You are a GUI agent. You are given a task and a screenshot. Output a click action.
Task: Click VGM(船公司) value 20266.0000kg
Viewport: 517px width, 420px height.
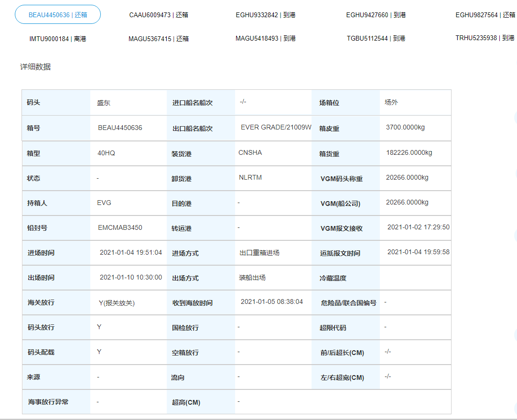[407, 203]
